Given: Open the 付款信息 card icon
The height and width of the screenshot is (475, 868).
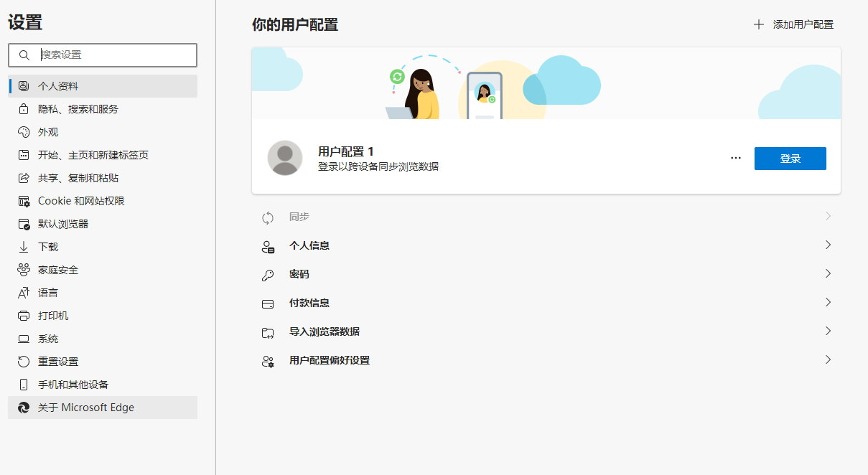Looking at the screenshot, I should click(268, 303).
